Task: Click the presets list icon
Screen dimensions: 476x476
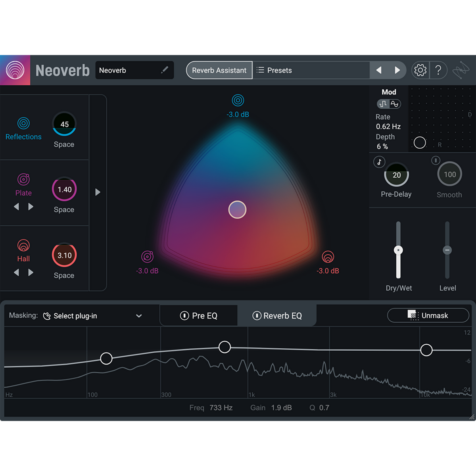Action: (x=260, y=70)
